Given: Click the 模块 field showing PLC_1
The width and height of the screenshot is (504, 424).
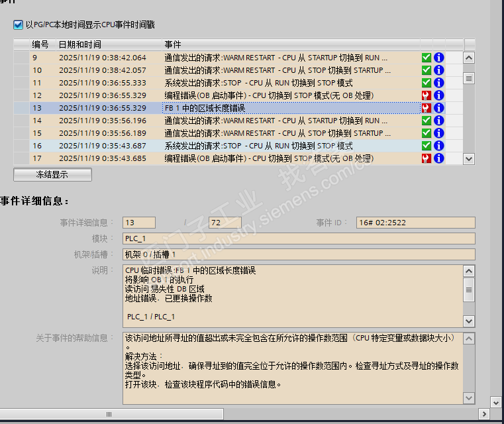Looking at the screenshot, I should [299, 238].
